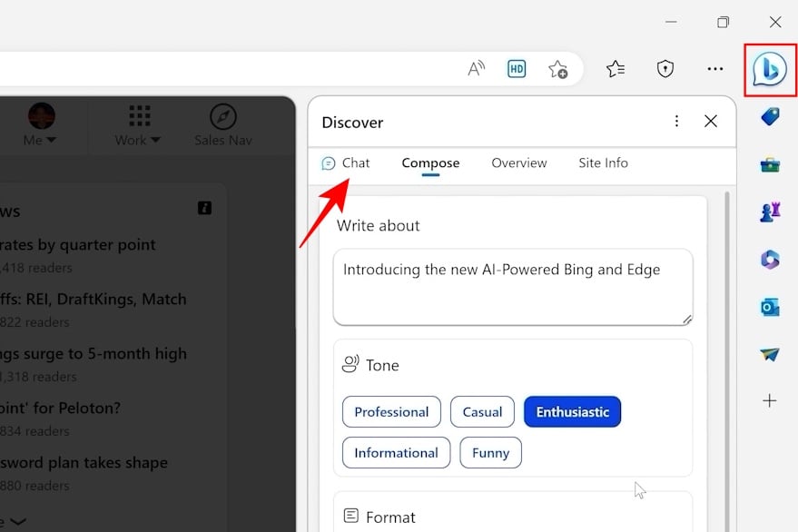Open the Tools briefcase sidebar icon
Viewport: 798px width, 532px height.
click(x=770, y=164)
